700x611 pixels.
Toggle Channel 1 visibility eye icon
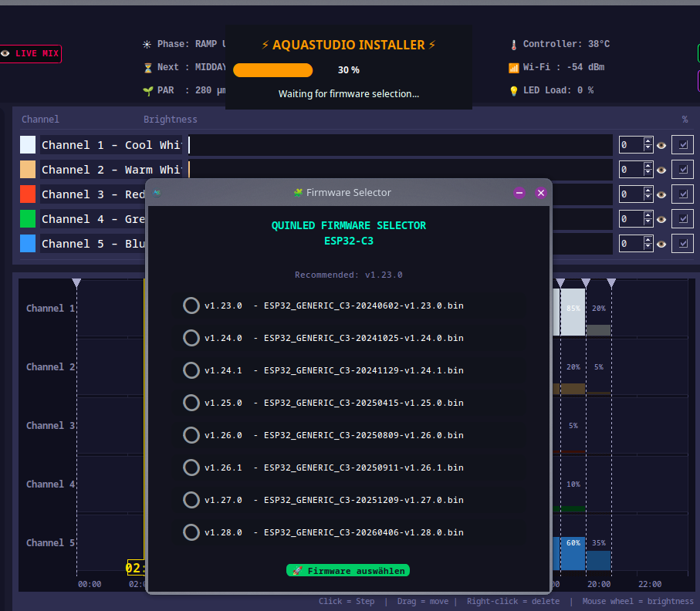click(661, 145)
